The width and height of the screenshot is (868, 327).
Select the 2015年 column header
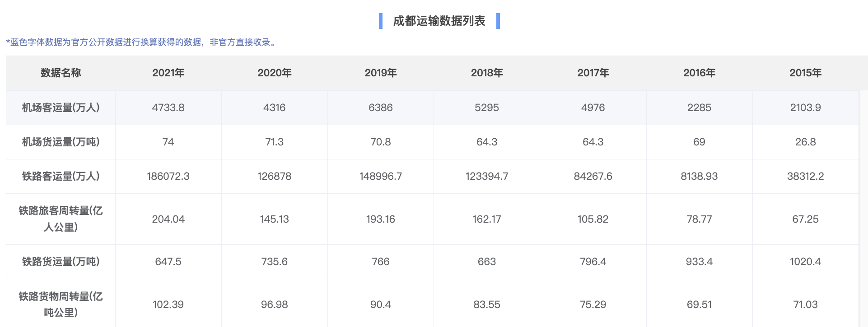pyautogui.click(x=805, y=73)
